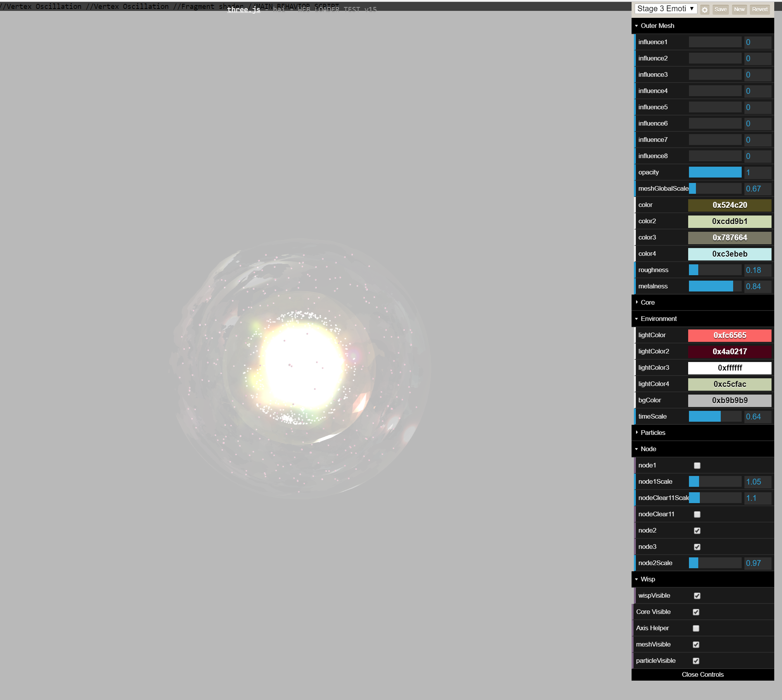Expand the Particles folder
This screenshot has height=700, width=782.
click(703, 433)
